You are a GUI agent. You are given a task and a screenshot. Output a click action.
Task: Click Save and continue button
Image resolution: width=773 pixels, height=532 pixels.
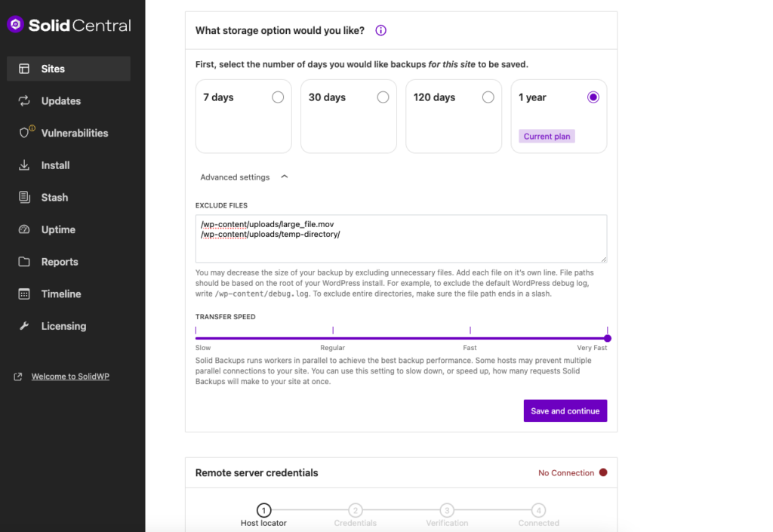click(565, 411)
